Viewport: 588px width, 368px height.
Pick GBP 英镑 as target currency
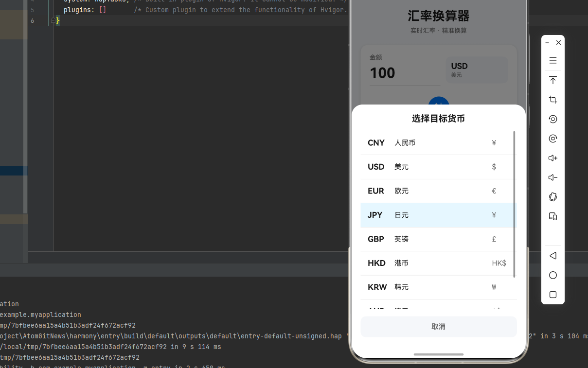(x=437, y=239)
